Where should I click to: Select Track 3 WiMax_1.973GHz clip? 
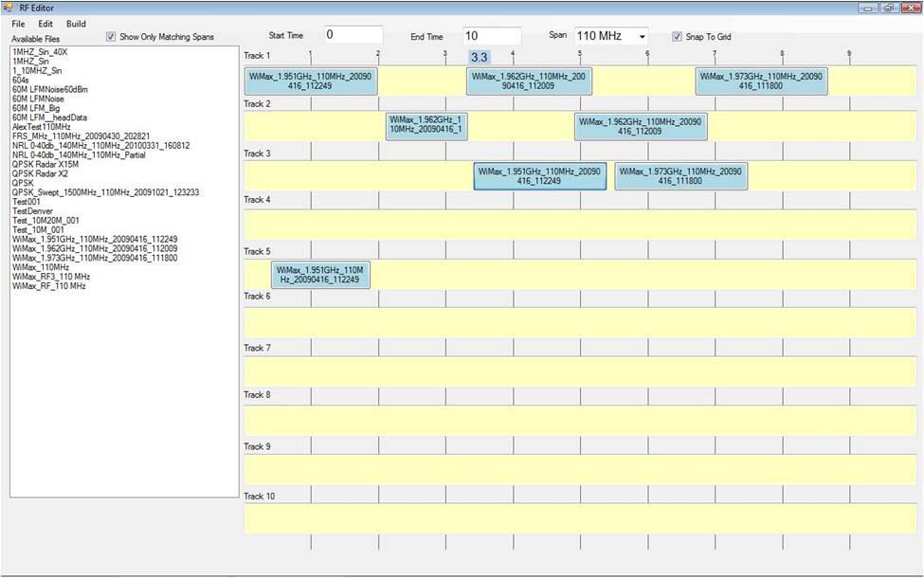pos(680,176)
